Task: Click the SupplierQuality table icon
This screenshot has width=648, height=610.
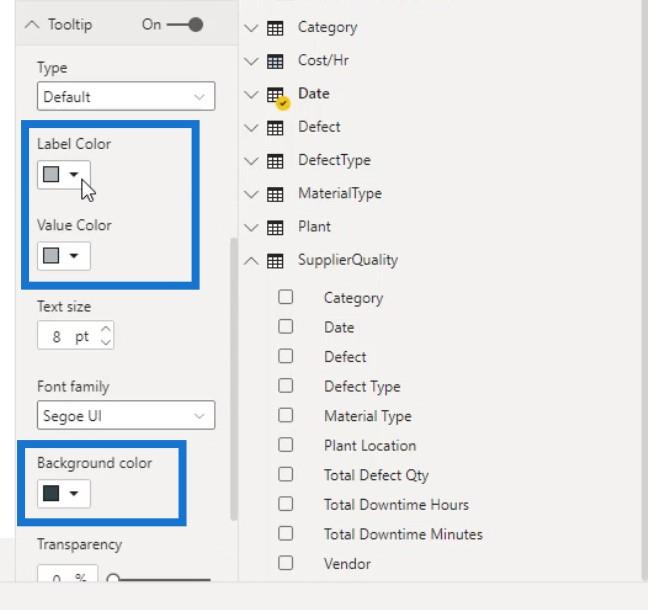Action: [x=275, y=261]
